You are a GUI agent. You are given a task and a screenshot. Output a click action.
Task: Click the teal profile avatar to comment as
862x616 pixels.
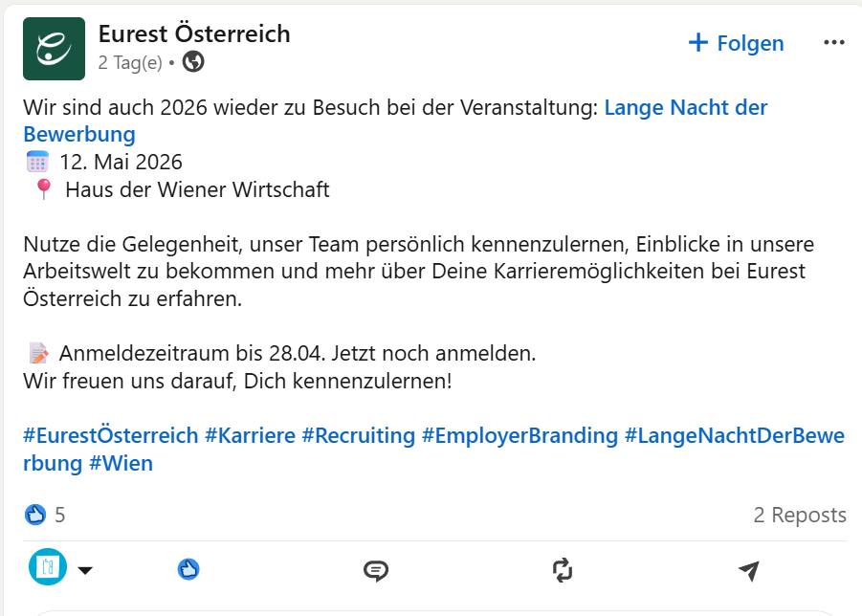[x=48, y=566]
